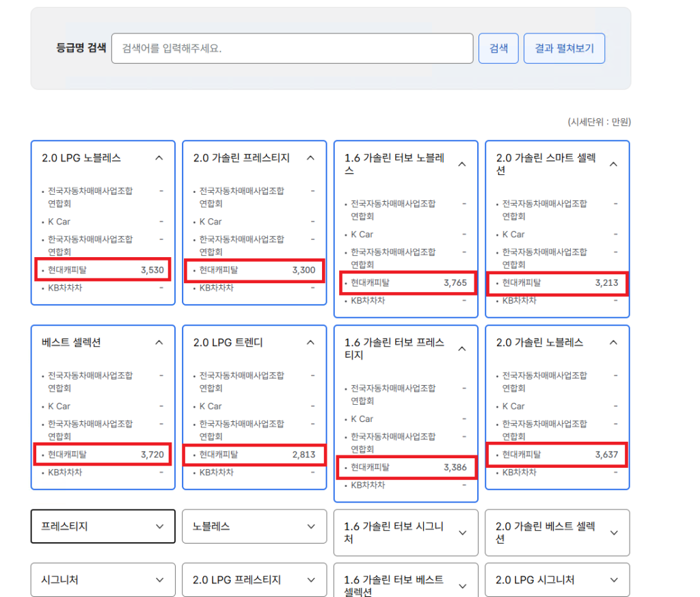Screen dimensions: 700x597
Task: Collapse the 1.6 가솔린 터보 프레스티지 card
Action: 462,349
